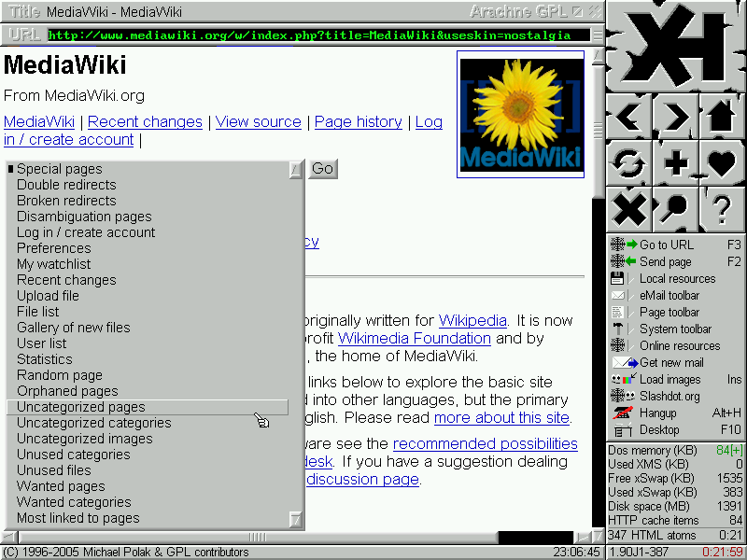The width and height of the screenshot is (747, 560).
Task: Reload the current page
Action: (627, 164)
